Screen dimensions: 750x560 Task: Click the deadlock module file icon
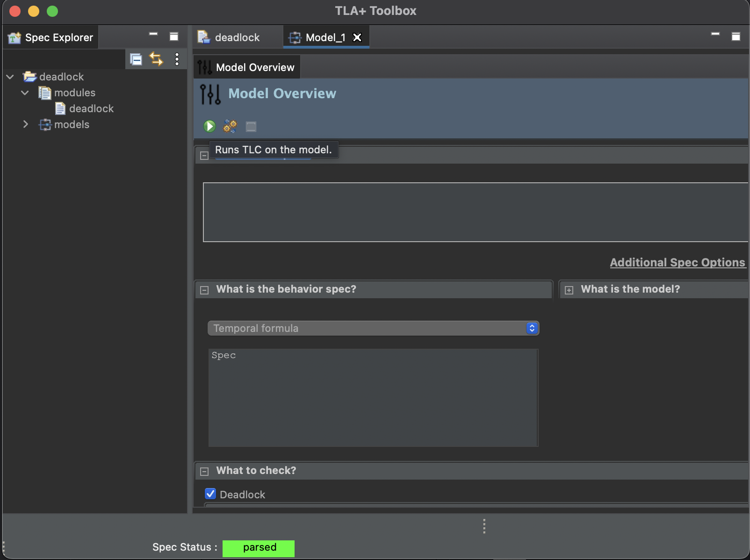[60, 108]
